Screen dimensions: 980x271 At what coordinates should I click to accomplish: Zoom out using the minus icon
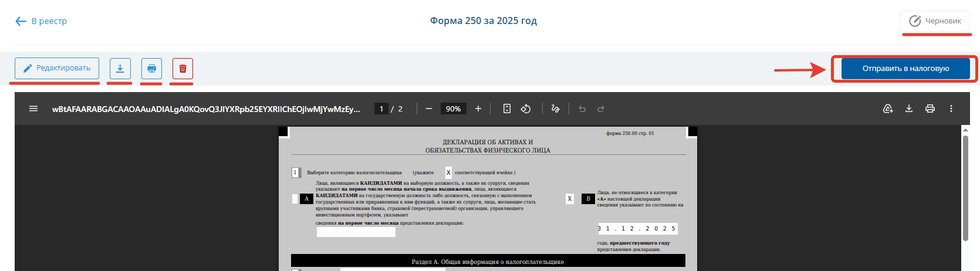tap(429, 109)
